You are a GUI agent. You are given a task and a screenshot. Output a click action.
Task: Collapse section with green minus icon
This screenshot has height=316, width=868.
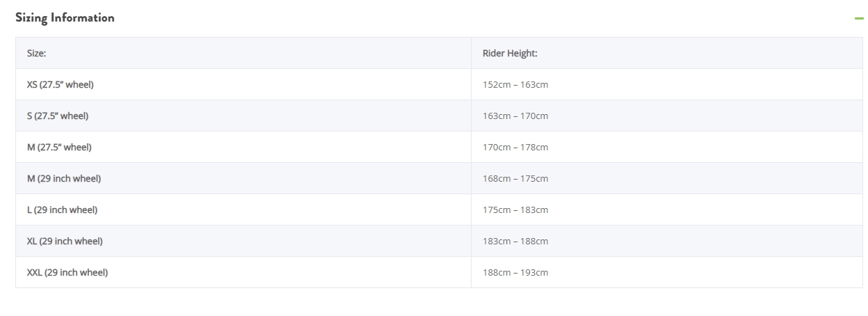point(859,19)
